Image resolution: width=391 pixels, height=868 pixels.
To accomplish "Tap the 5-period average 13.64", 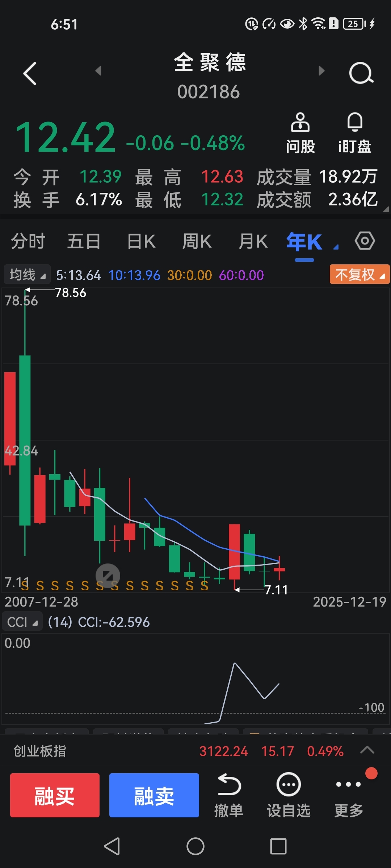I will click(x=79, y=275).
